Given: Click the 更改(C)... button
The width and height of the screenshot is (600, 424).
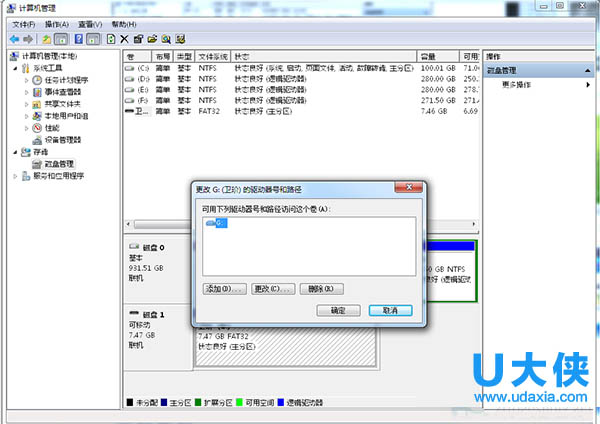Looking at the screenshot, I should pyautogui.click(x=273, y=289).
